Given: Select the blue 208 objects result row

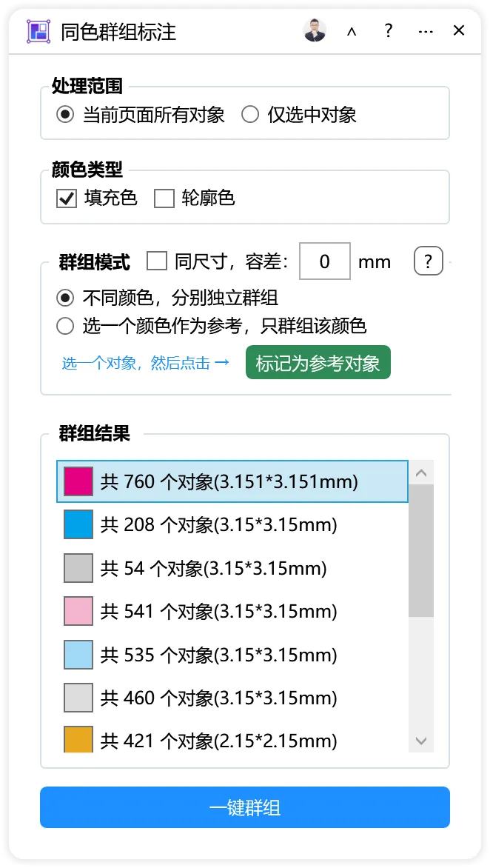Looking at the screenshot, I should click(x=232, y=525).
